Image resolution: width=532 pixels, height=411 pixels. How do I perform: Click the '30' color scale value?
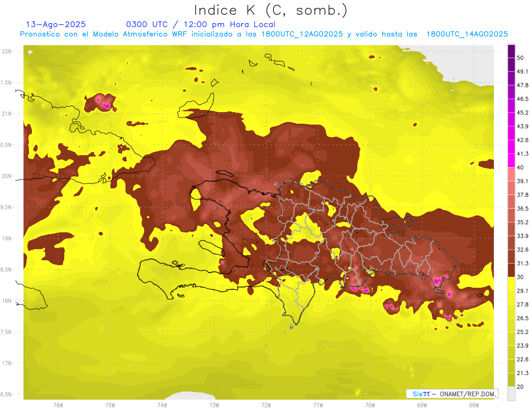(520, 277)
